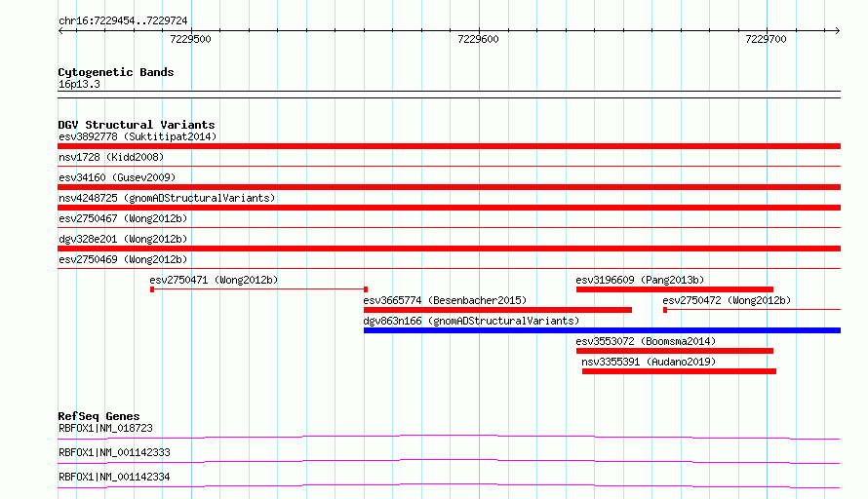Select the red bar under esv3665774
This screenshot has height=499, width=868.
[x=497, y=310]
